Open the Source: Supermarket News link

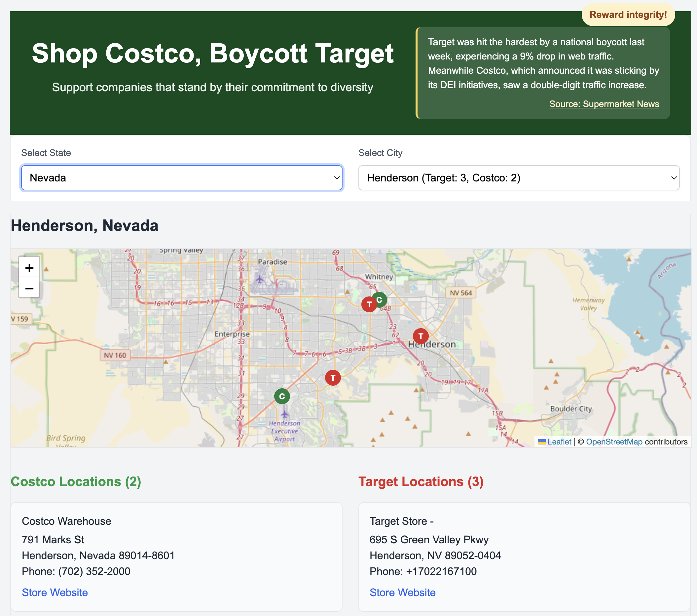coord(604,104)
